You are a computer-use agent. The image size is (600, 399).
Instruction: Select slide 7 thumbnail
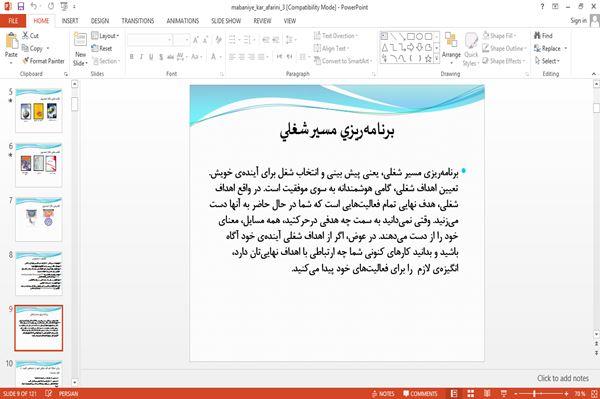(39, 219)
